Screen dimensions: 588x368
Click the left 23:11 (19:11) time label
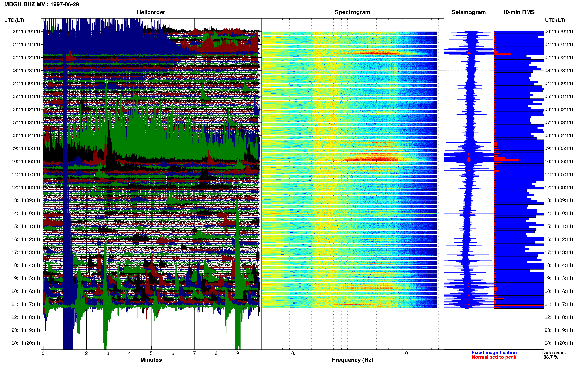[26, 330]
